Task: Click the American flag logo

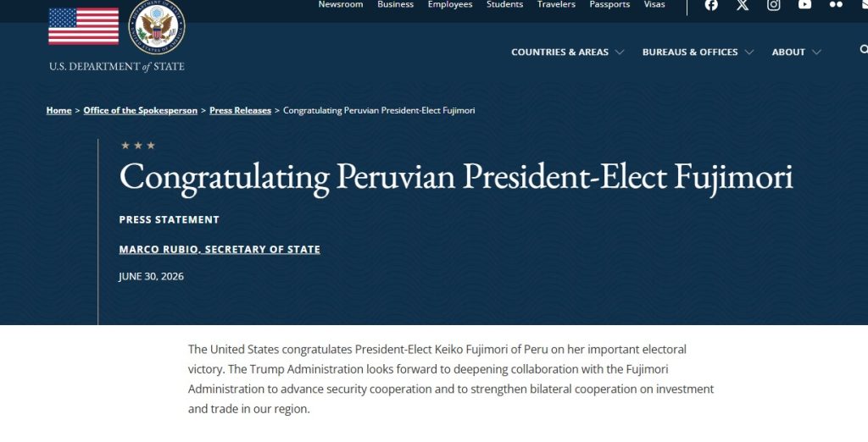Action: point(84,26)
